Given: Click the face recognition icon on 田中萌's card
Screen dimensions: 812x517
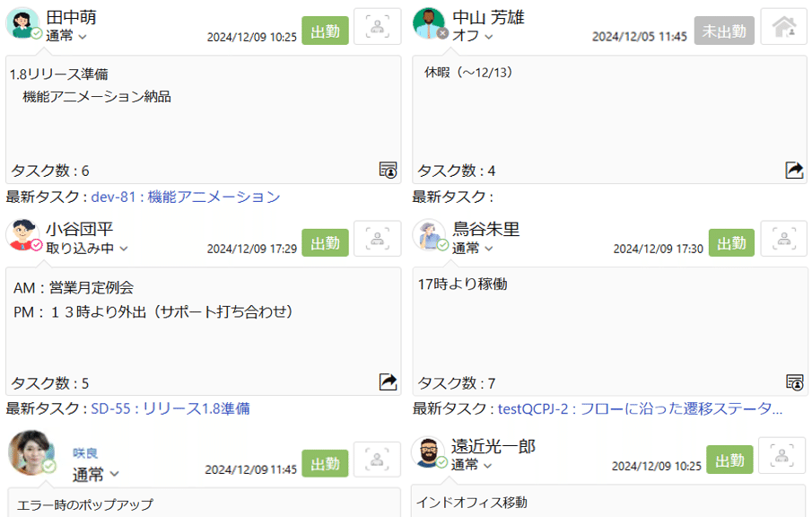Looking at the screenshot, I should coord(377,26).
